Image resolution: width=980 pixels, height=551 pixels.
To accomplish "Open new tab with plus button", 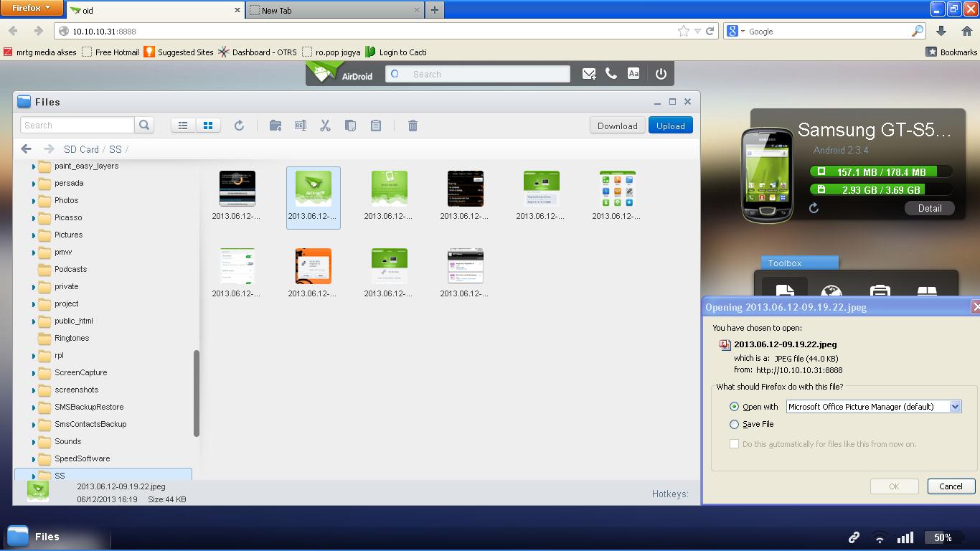I will click(435, 10).
